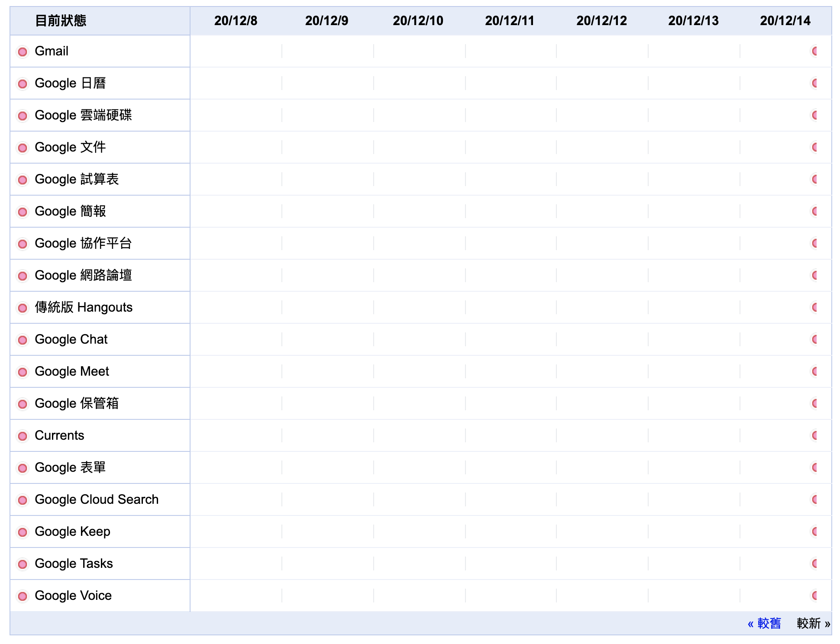The width and height of the screenshot is (840, 644).
Task: Open the 20/12/14 outage marker for Google Tasks
Action: (814, 564)
